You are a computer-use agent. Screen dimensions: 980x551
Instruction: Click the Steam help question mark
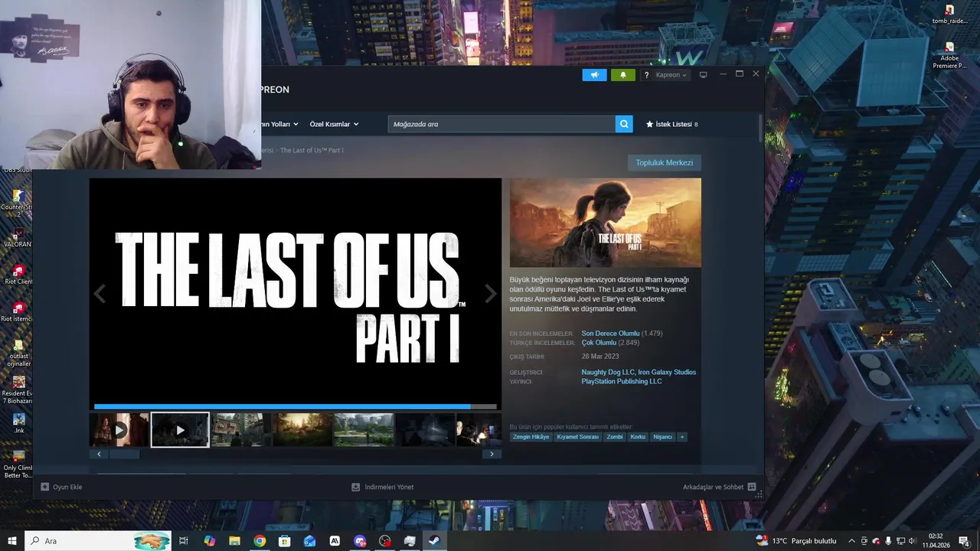647,75
